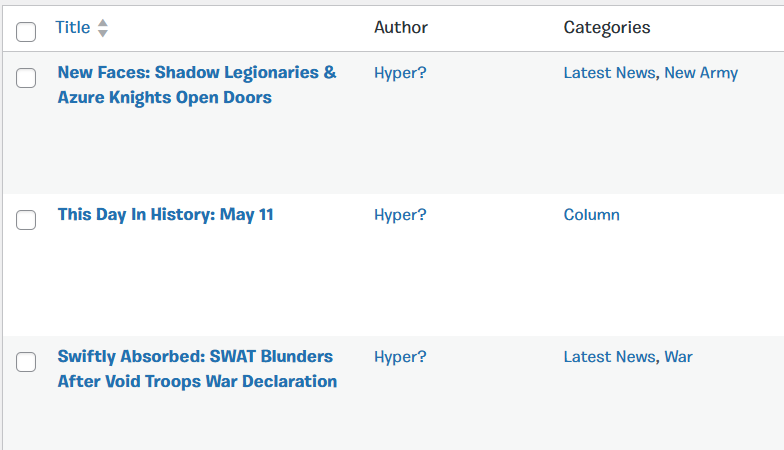Click the Author column header
The height and width of the screenshot is (450, 784).
tap(400, 28)
